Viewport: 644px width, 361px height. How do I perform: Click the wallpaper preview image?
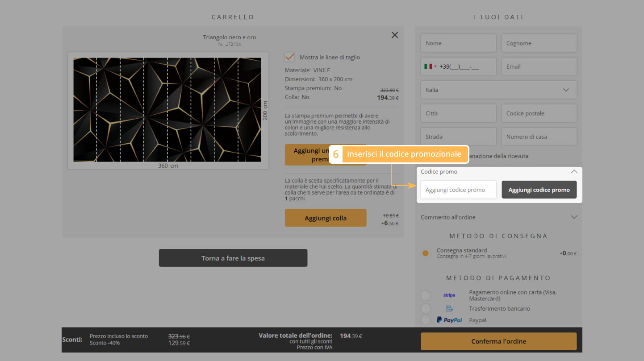[x=167, y=109]
